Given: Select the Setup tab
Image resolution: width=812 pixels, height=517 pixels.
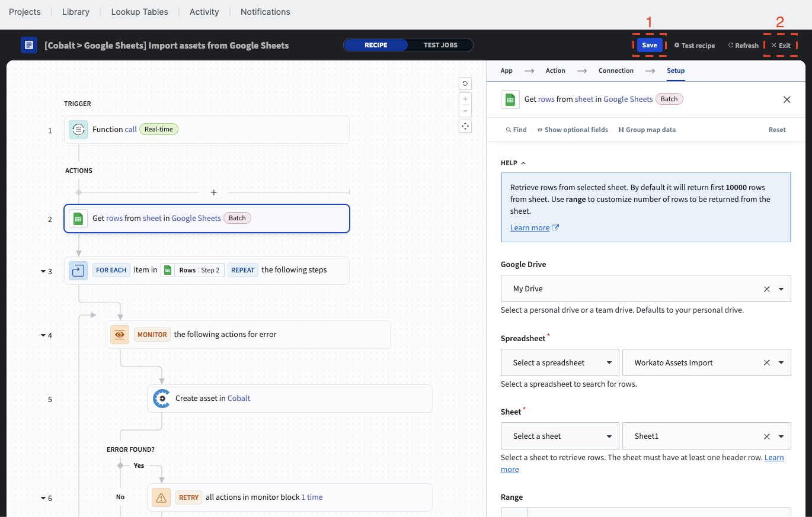Looking at the screenshot, I should 676,70.
